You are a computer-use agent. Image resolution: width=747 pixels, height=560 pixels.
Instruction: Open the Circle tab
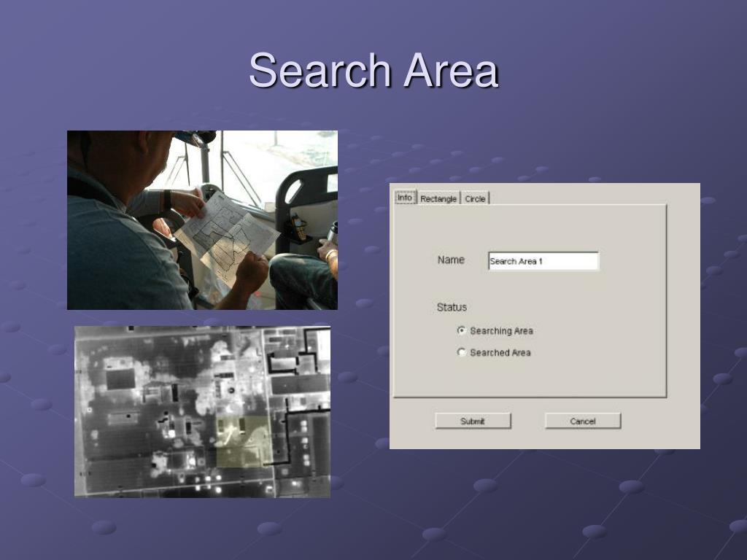point(475,198)
